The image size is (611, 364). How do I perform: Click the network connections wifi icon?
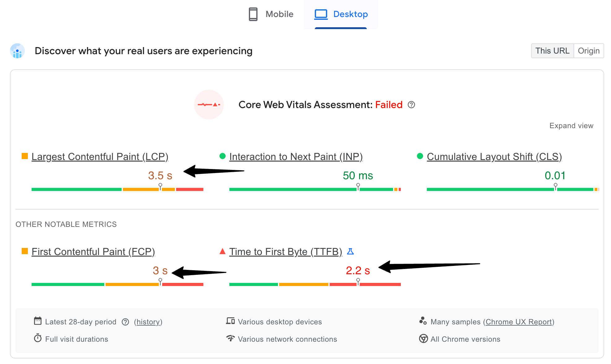coord(230,338)
